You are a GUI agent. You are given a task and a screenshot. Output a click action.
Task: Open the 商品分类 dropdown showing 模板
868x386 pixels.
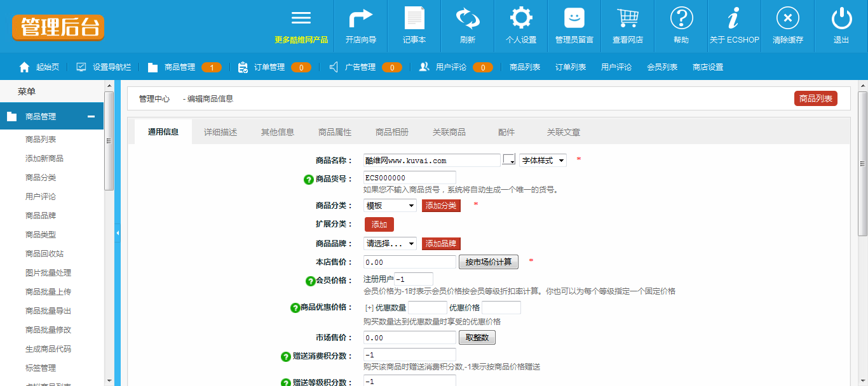pos(390,206)
